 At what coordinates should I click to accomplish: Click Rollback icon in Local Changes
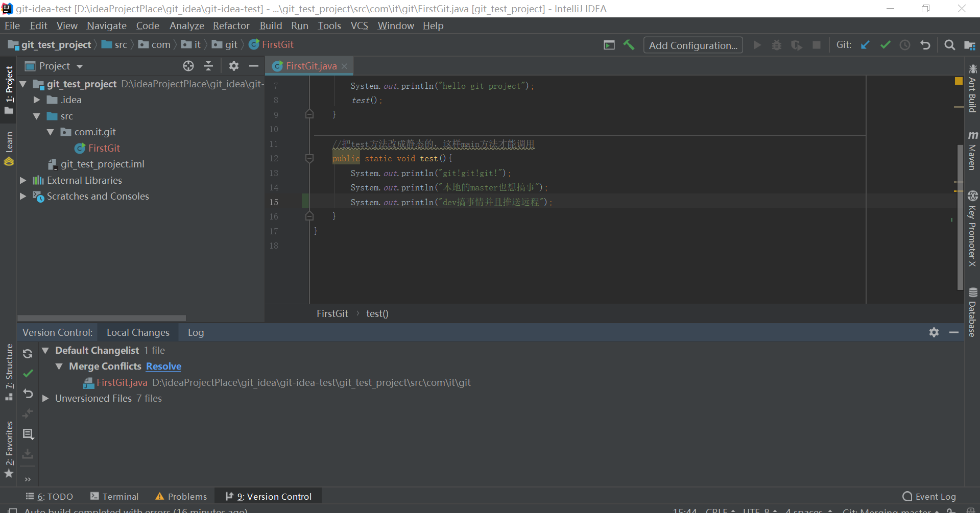click(x=28, y=394)
